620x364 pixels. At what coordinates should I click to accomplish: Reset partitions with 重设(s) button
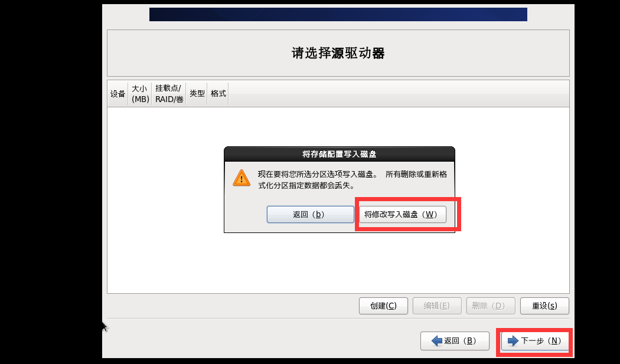(x=544, y=306)
